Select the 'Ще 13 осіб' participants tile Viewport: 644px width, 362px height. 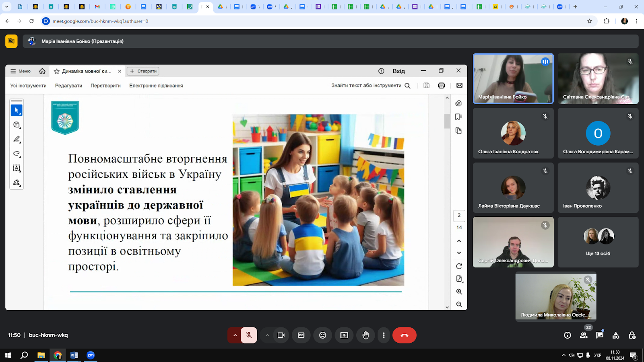[x=598, y=242]
